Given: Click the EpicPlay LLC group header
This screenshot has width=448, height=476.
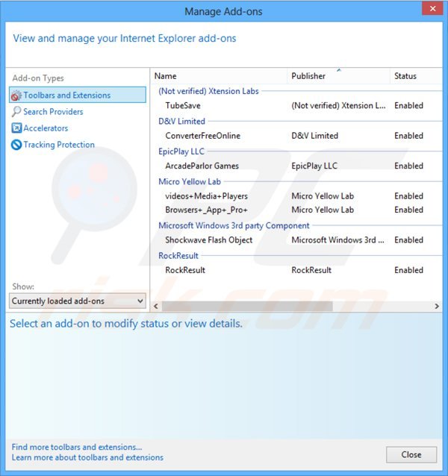Looking at the screenshot, I should 181,151.
